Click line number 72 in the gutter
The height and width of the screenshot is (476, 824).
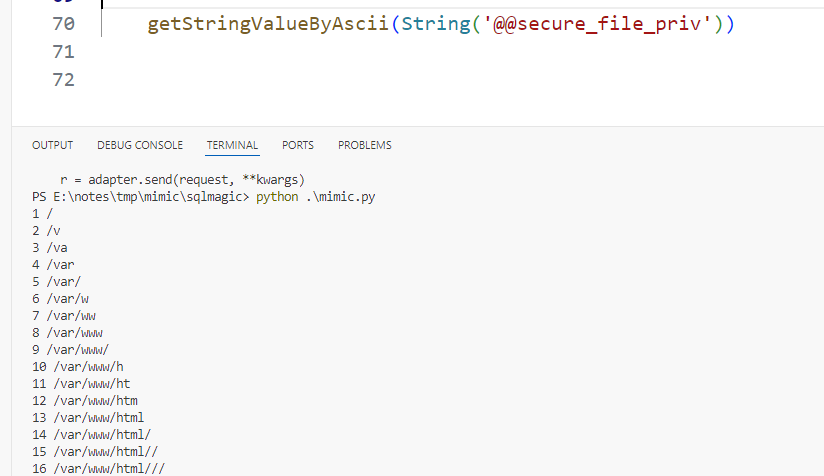pos(62,80)
